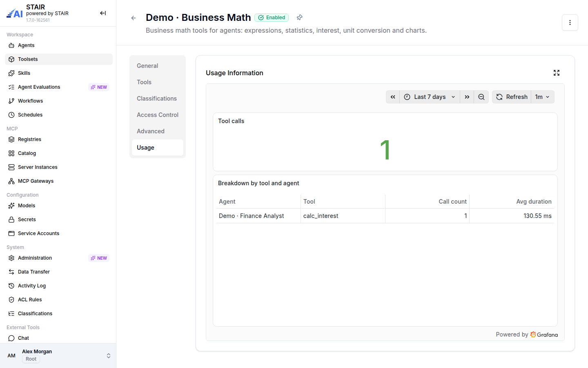Pin the Business Math toolset
The width and height of the screenshot is (588, 368).
(299, 17)
